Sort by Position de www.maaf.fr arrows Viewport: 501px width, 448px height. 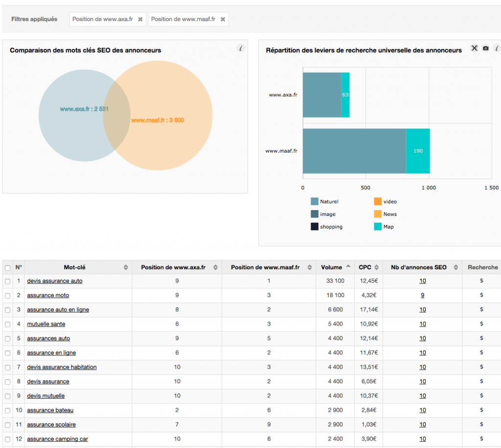(310, 267)
